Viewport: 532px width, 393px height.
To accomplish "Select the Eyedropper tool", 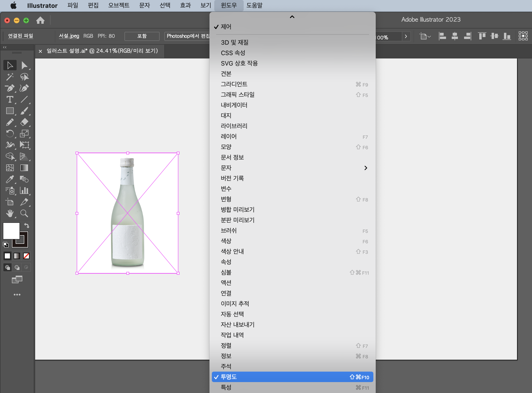I will pos(10,179).
